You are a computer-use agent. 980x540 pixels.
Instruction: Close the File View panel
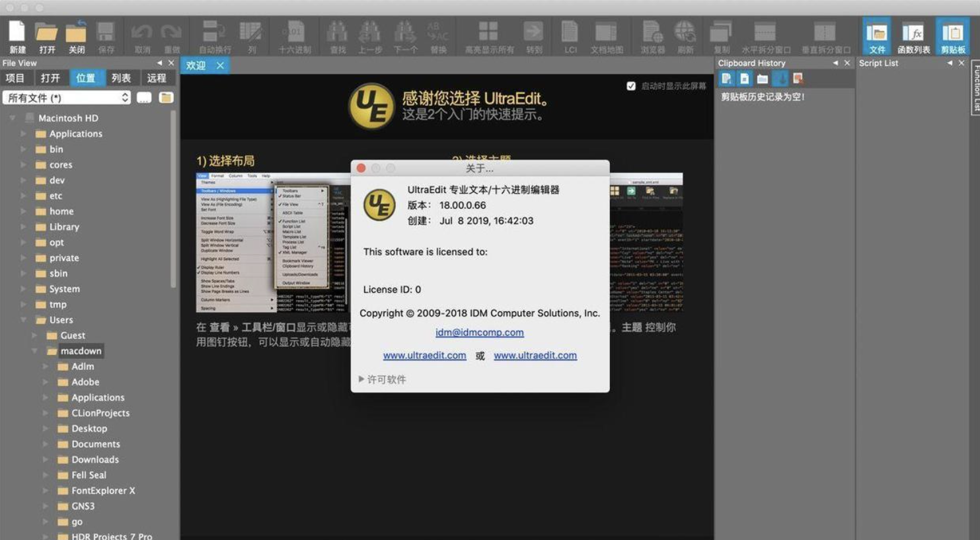click(x=171, y=63)
